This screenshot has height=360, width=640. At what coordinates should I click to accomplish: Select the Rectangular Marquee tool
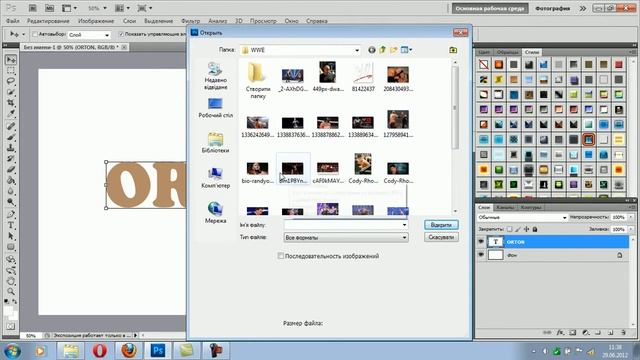pos(11,71)
